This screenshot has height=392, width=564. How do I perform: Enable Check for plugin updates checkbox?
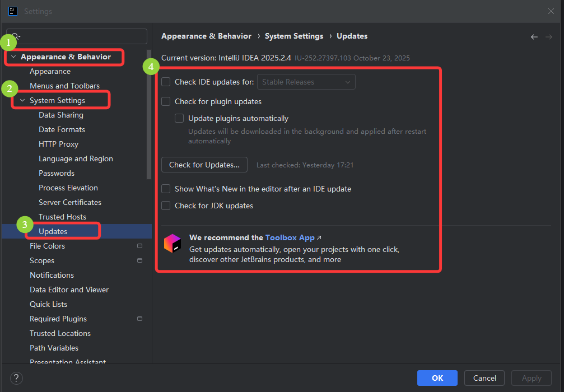point(166,101)
